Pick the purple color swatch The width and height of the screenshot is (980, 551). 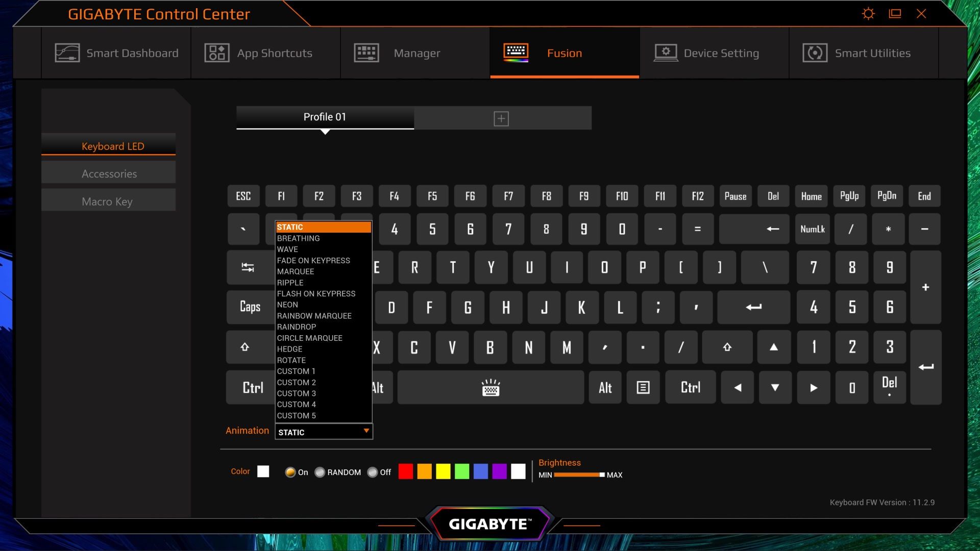point(499,471)
